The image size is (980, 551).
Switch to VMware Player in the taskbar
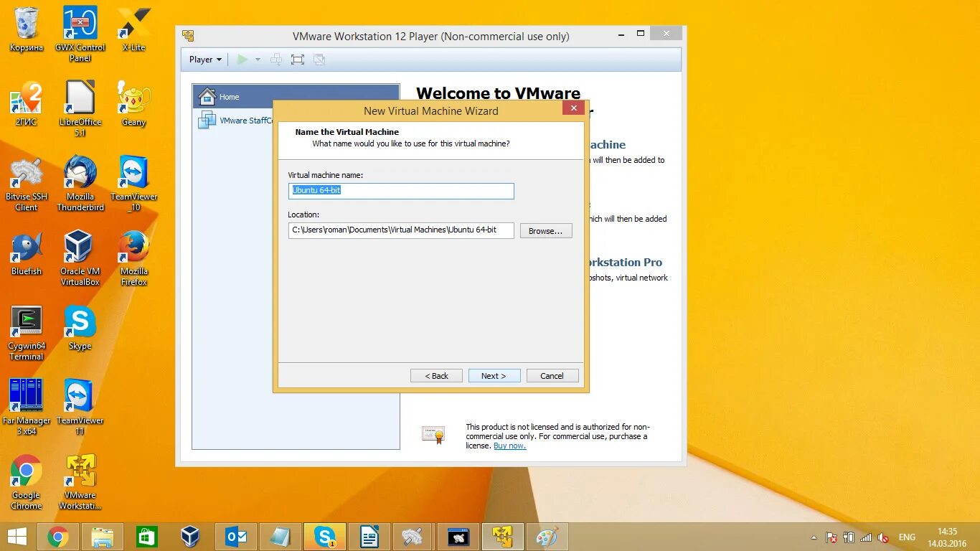click(503, 537)
